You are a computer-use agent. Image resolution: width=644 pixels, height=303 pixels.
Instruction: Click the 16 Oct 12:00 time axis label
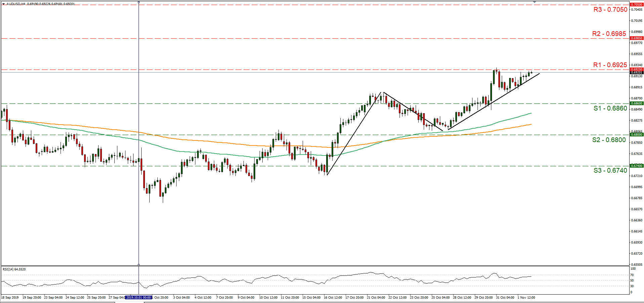pos(333,298)
